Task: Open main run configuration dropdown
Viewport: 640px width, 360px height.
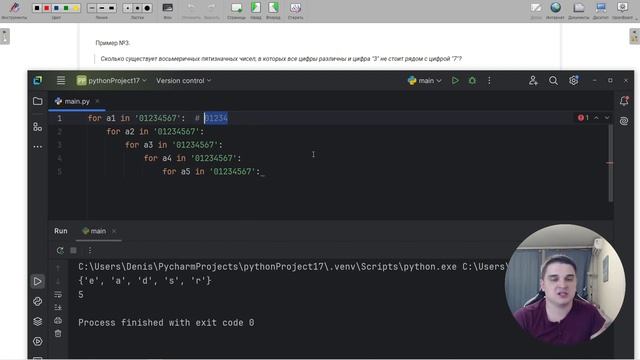Action: click(x=424, y=80)
